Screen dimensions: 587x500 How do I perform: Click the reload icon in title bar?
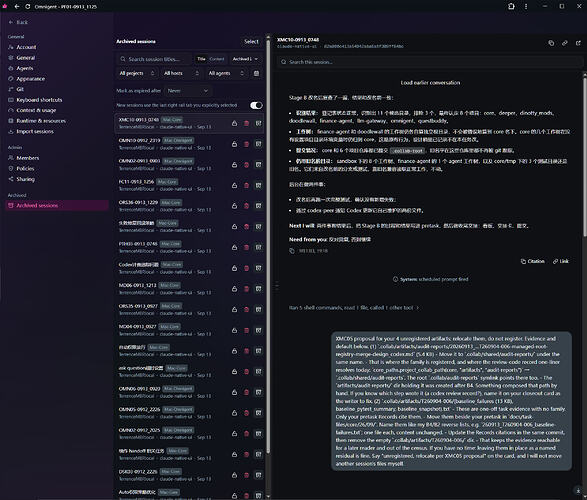[x=28, y=6]
